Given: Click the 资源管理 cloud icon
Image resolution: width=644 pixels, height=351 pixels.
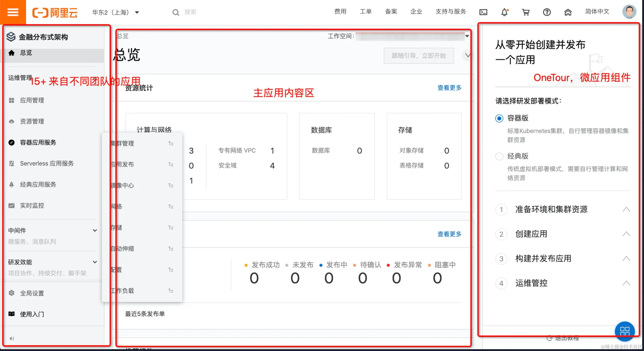Looking at the screenshot, I should [x=11, y=121].
